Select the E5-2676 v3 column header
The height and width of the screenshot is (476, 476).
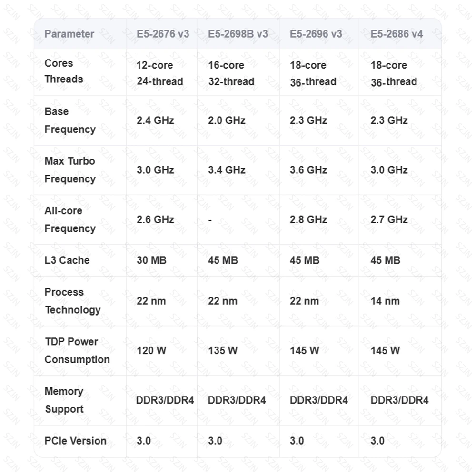(162, 34)
